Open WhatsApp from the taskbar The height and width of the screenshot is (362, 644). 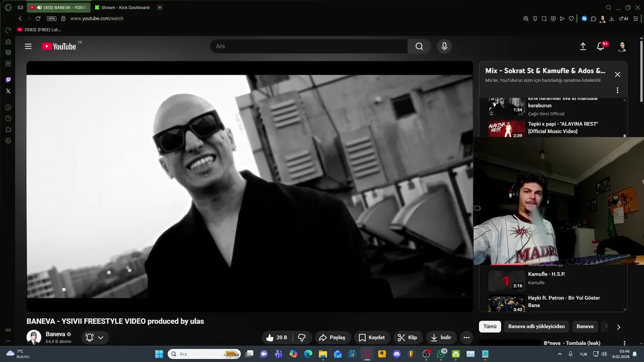(x=441, y=354)
